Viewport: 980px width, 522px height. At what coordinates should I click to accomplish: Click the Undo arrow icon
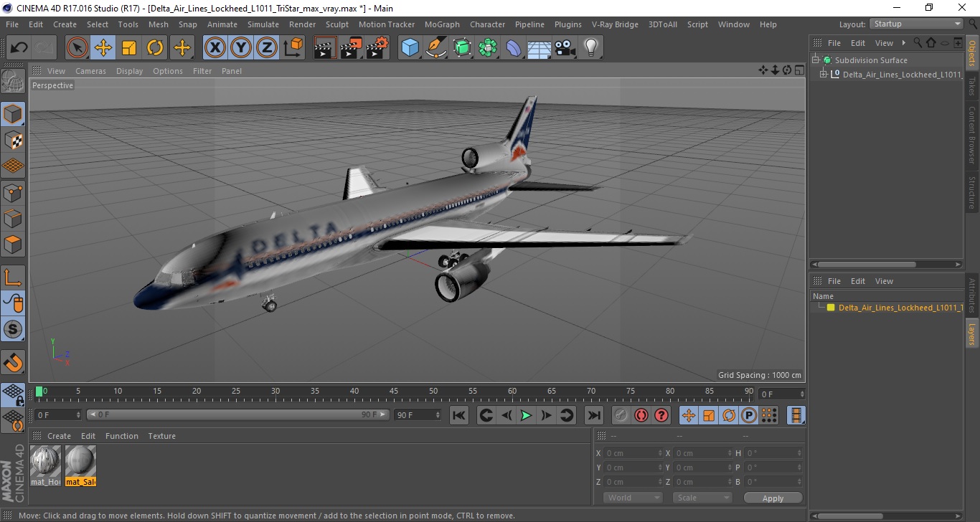click(19, 48)
